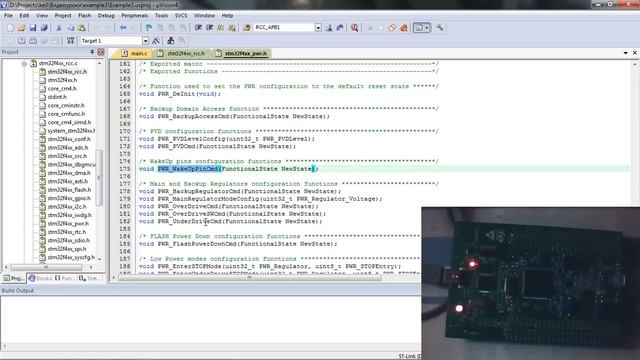Click the Build target icon in second toolbar
The width and height of the screenshot is (640, 360).
22,41
